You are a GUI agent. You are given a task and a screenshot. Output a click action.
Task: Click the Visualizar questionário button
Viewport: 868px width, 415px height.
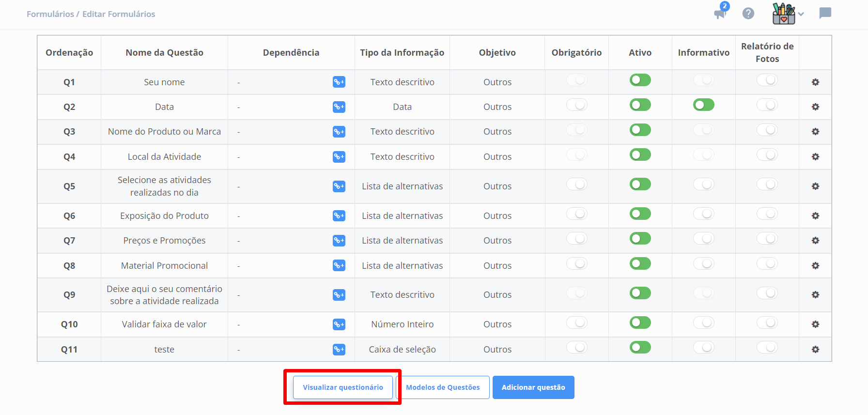pyautogui.click(x=343, y=387)
